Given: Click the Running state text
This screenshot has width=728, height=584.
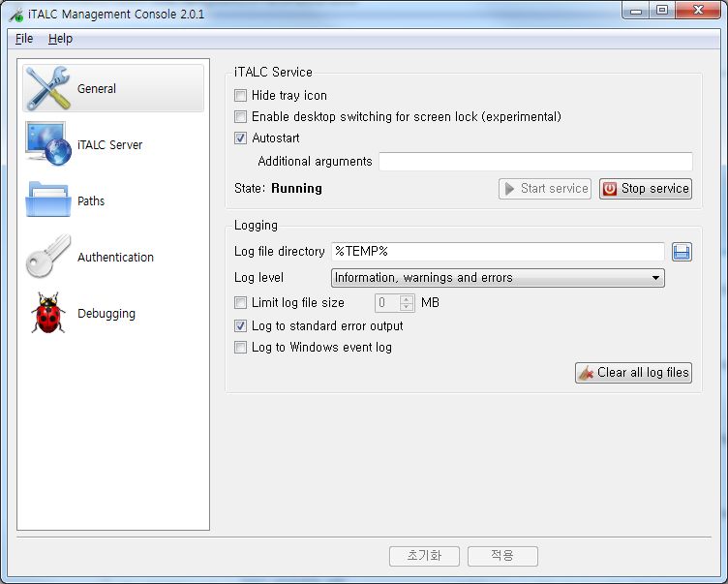Looking at the screenshot, I should [x=296, y=188].
